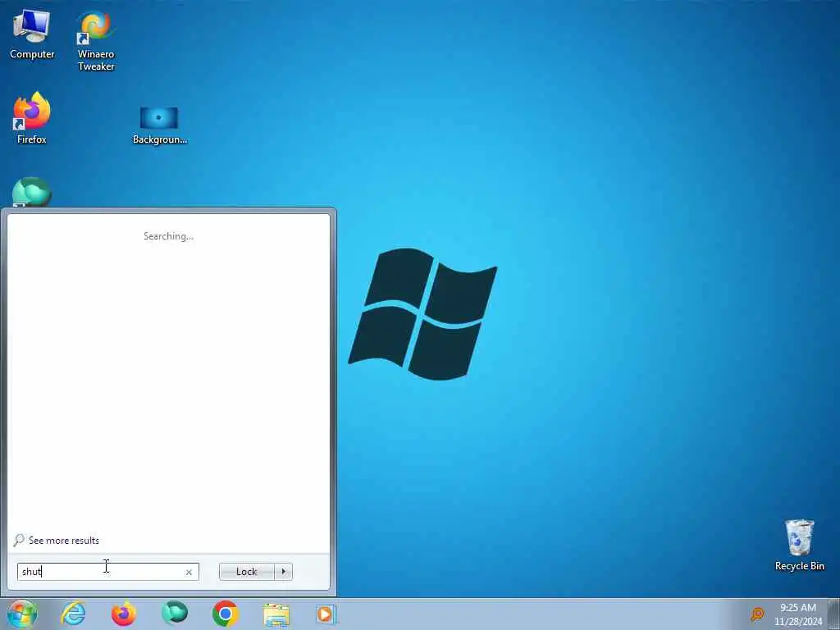The width and height of the screenshot is (840, 630).
Task: Open the Computer desktop icon
Action: pyautogui.click(x=32, y=34)
